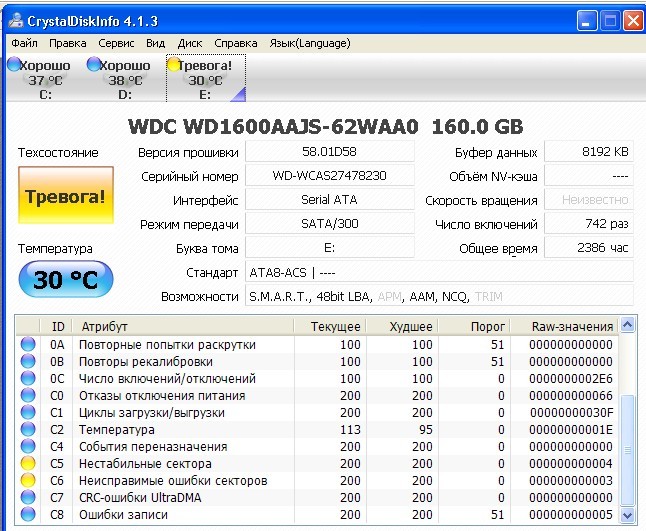
Task: Open the Сервис menu
Action: click(116, 43)
